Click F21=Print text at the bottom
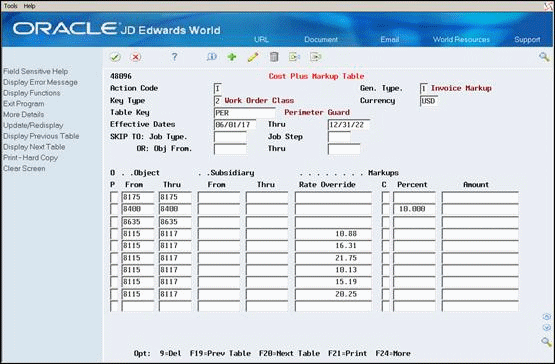555x364 pixels. click(x=347, y=353)
